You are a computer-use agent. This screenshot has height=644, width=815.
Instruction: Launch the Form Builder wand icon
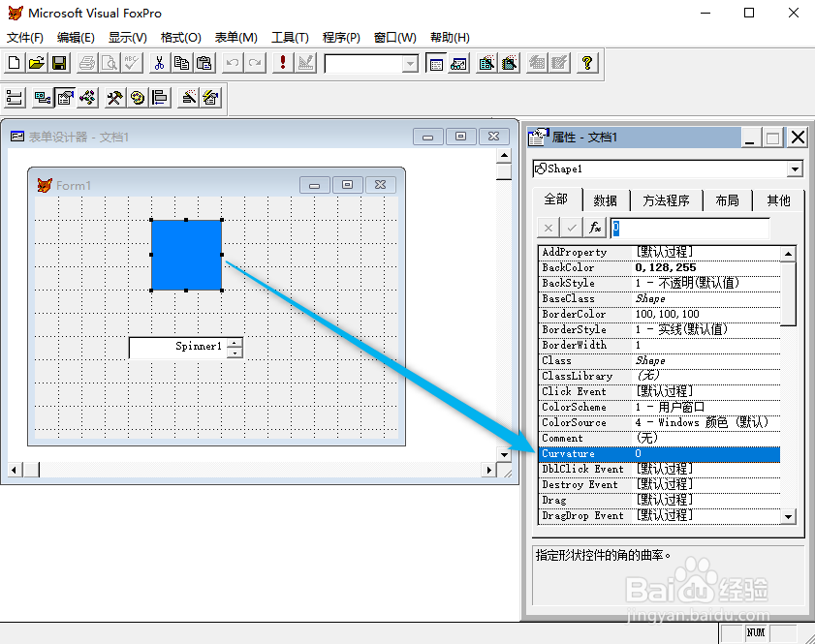pyautogui.click(x=188, y=98)
